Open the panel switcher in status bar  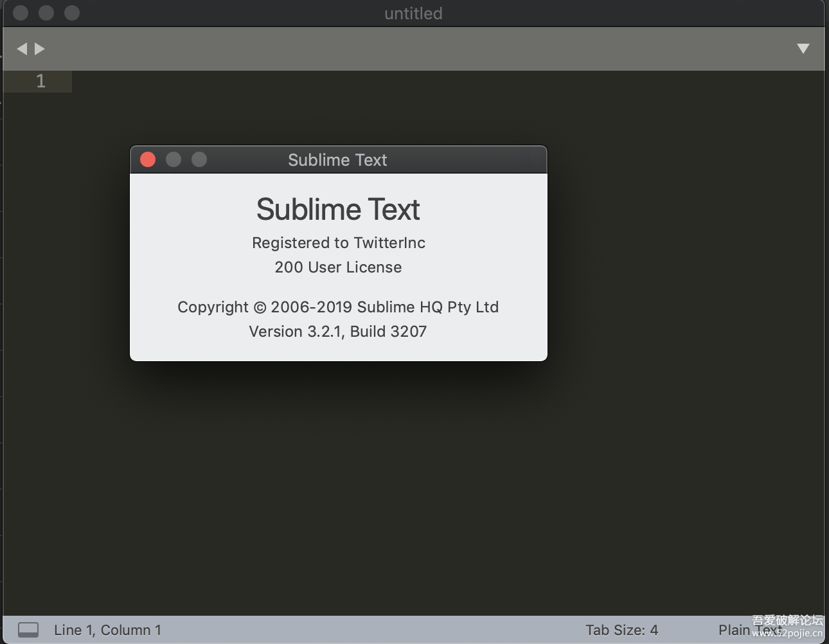click(x=28, y=630)
